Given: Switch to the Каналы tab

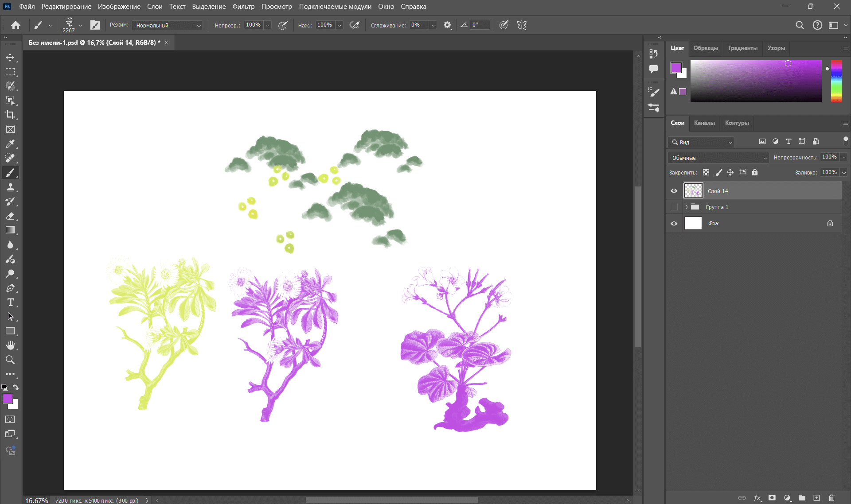Looking at the screenshot, I should coord(704,123).
